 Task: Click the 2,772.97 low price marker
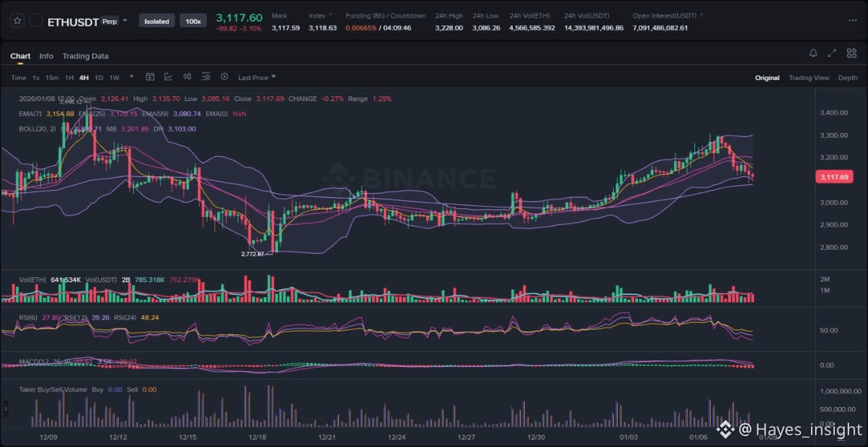252,254
